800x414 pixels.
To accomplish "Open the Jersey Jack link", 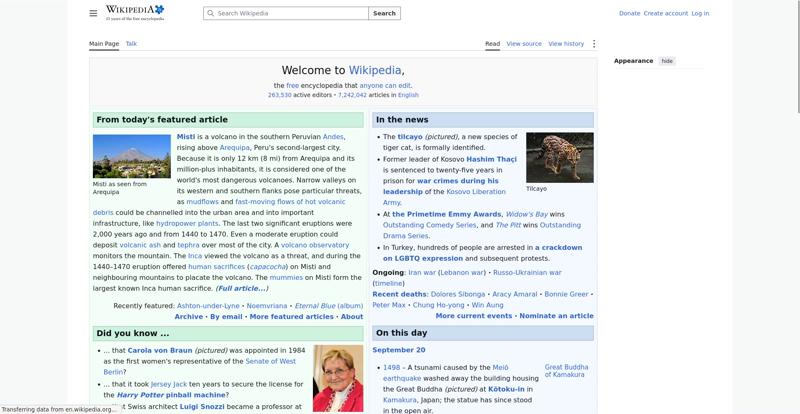I will coord(169,384).
